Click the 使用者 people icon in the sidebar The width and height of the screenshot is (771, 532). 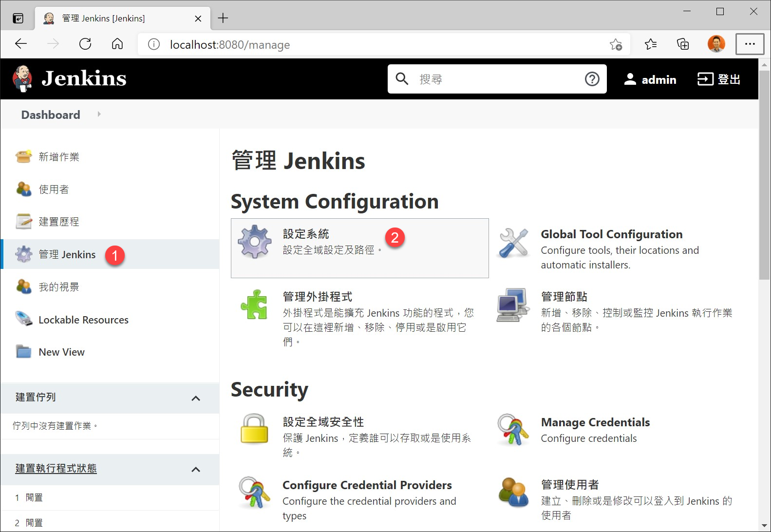(23, 189)
